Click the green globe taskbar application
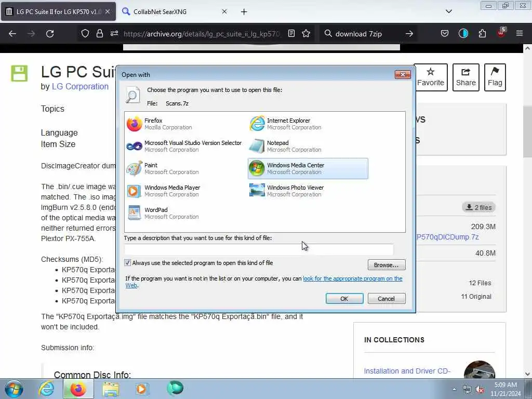Viewport: 532px width, 399px height. (x=175, y=389)
